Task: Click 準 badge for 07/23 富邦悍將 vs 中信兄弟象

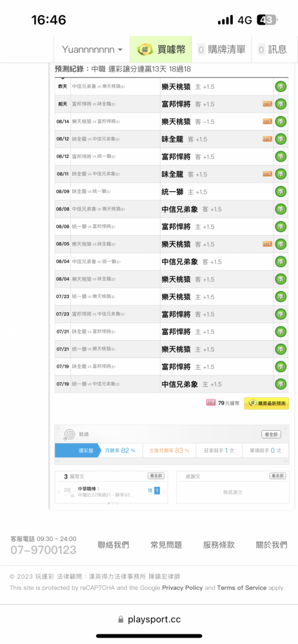Action: click(x=281, y=314)
